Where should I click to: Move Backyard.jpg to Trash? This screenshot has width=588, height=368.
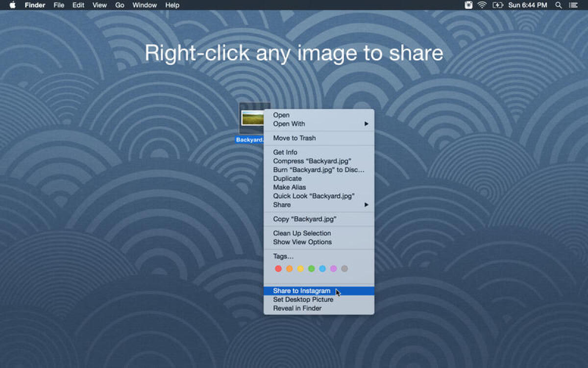click(x=294, y=138)
